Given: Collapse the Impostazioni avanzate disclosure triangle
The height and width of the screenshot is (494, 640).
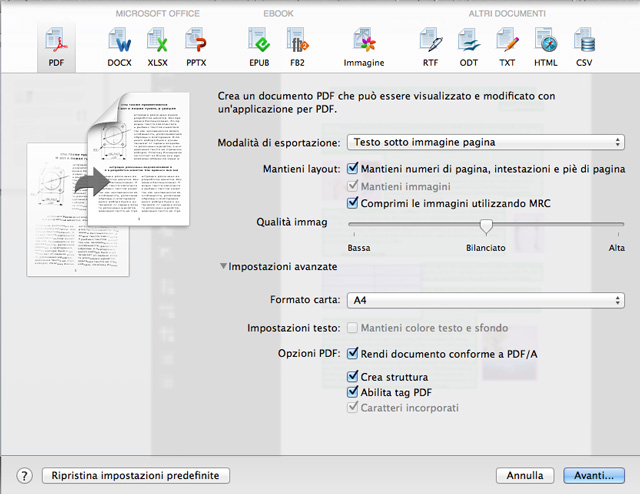Looking at the screenshot, I should [x=223, y=266].
